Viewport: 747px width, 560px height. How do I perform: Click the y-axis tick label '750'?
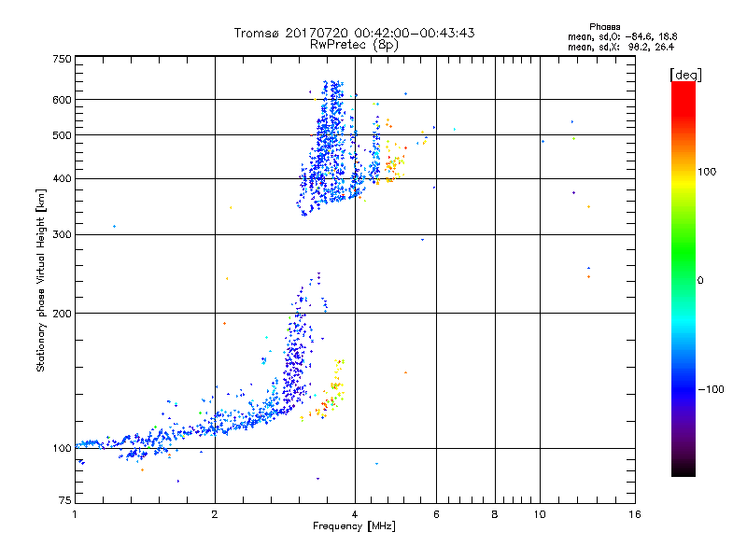62,59
